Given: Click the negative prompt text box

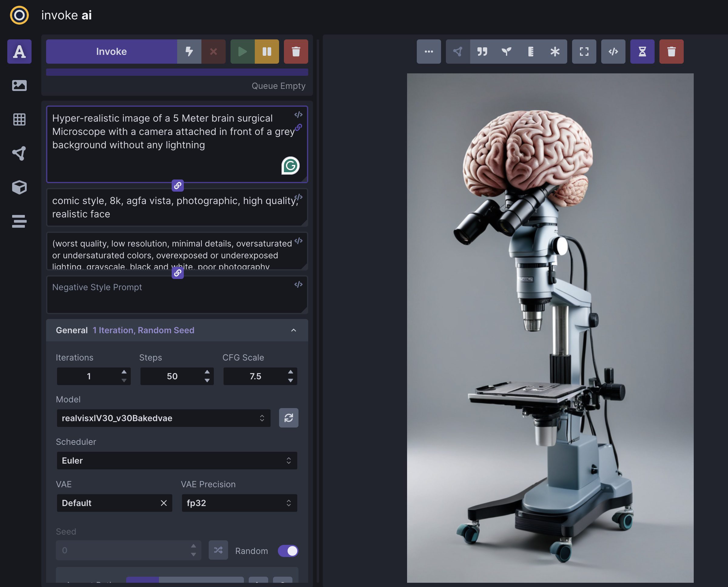Looking at the screenshot, I should (177, 251).
